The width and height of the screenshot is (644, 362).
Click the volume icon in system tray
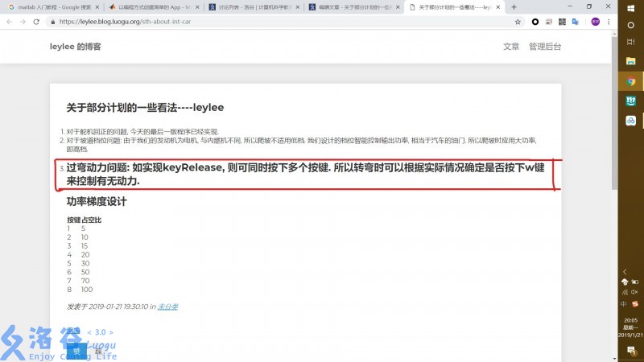tap(634, 292)
